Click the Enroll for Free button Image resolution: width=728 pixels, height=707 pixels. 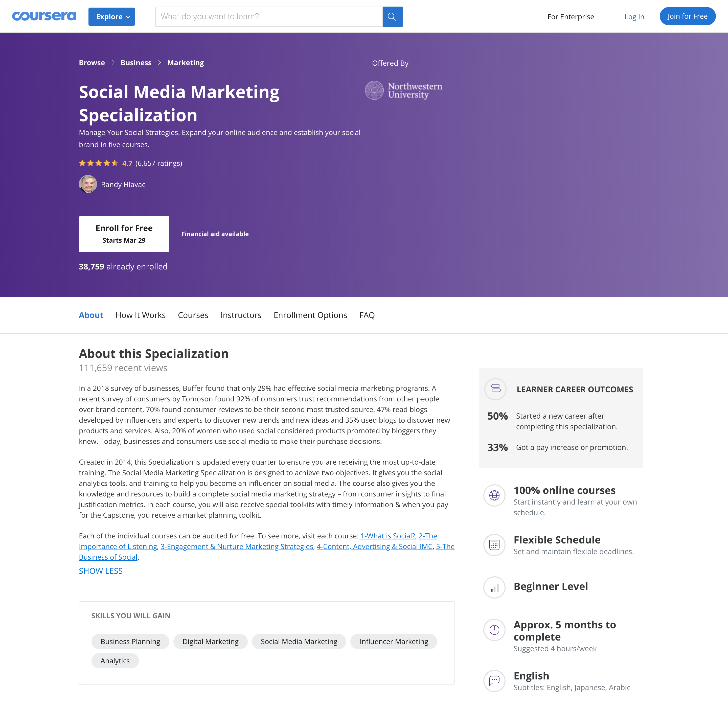click(x=124, y=234)
